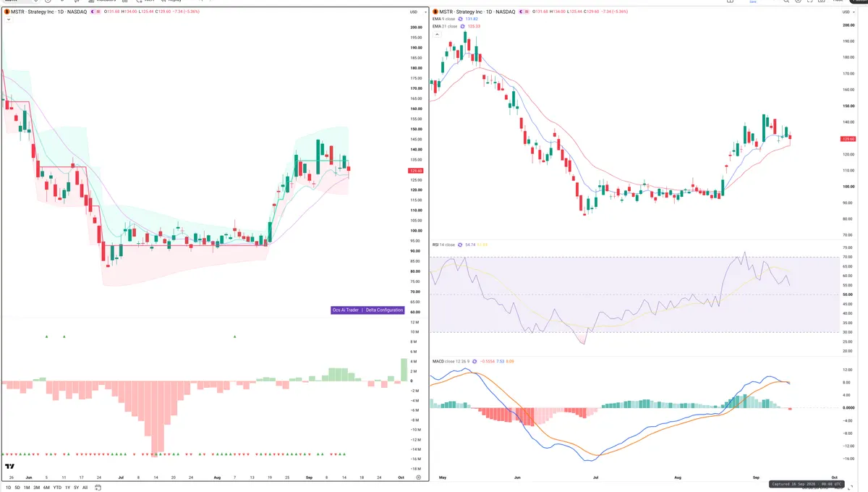This screenshot has height=492, width=868.
Task: Click the RSI value 54.74
Action: [x=470, y=245]
